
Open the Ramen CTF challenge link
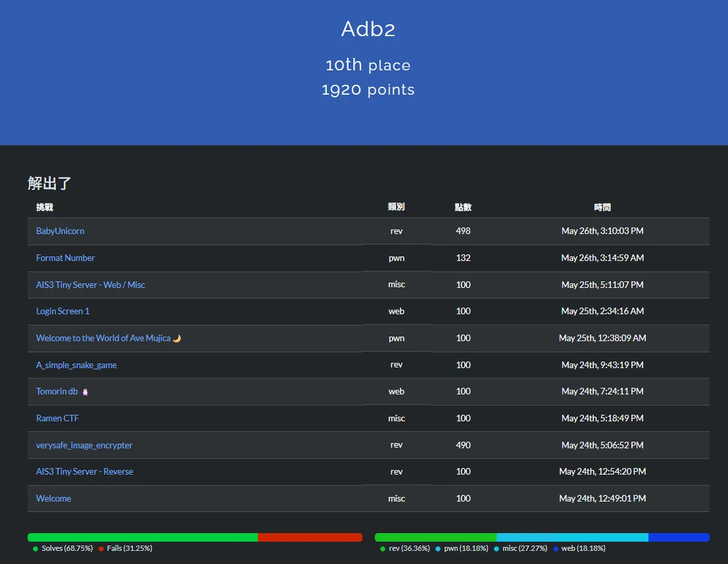57,418
